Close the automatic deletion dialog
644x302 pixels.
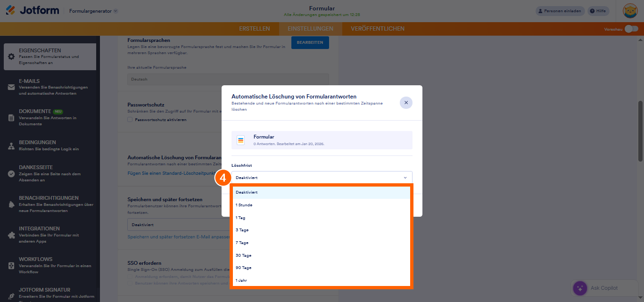pyautogui.click(x=406, y=103)
